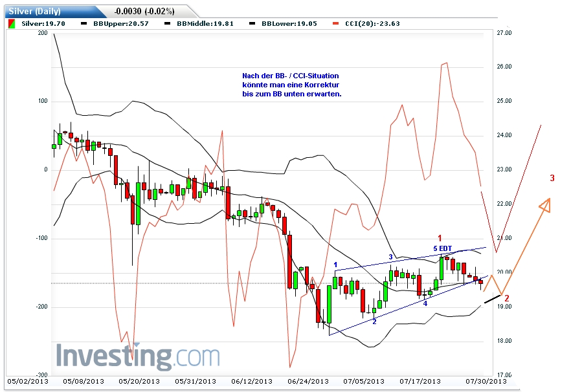The width and height of the screenshot is (571, 392).
Task: Click the 200 CCI axis label
Action: pos(43,33)
